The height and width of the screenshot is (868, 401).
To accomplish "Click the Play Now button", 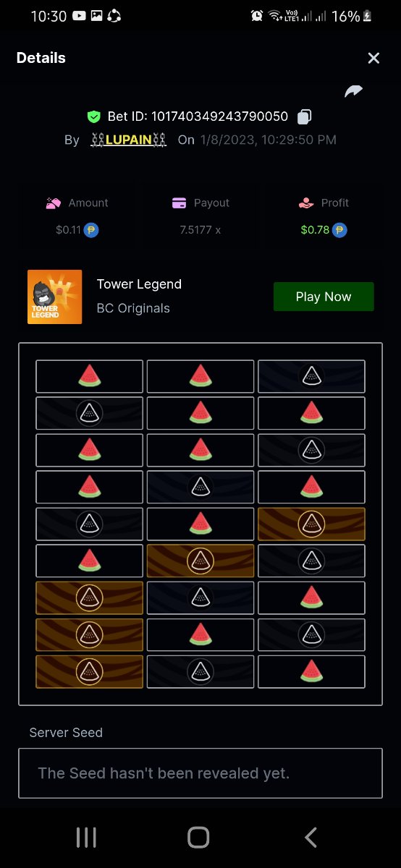I will click(x=324, y=297).
